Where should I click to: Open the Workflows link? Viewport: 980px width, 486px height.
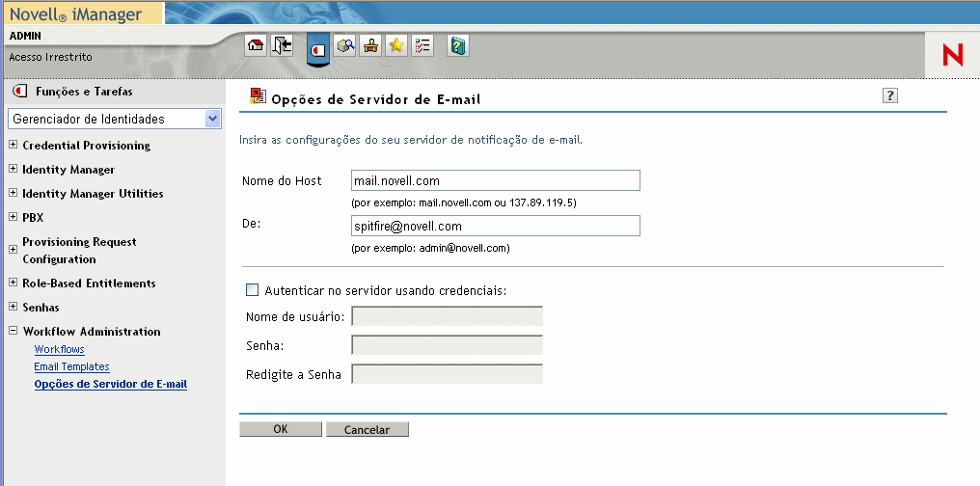(60, 349)
